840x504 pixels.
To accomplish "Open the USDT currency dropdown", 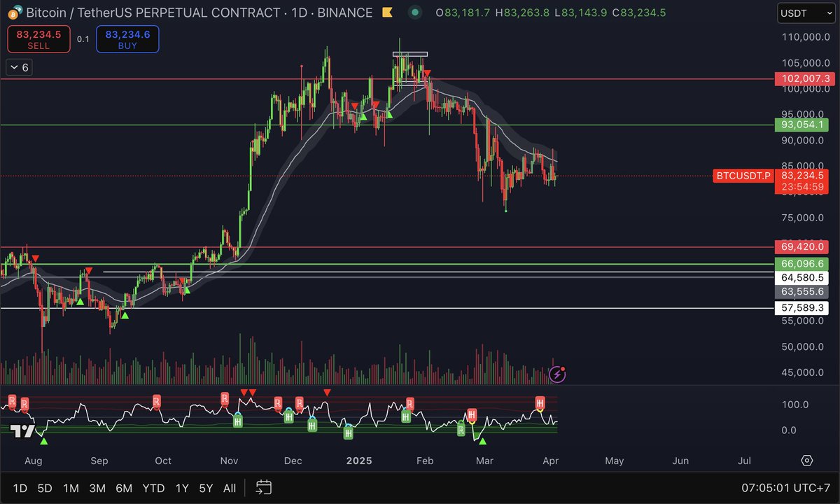I will point(806,13).
